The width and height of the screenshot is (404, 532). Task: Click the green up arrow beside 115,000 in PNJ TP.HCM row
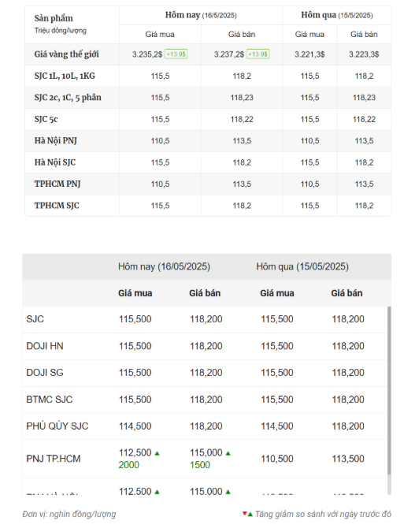coord(228,453)
